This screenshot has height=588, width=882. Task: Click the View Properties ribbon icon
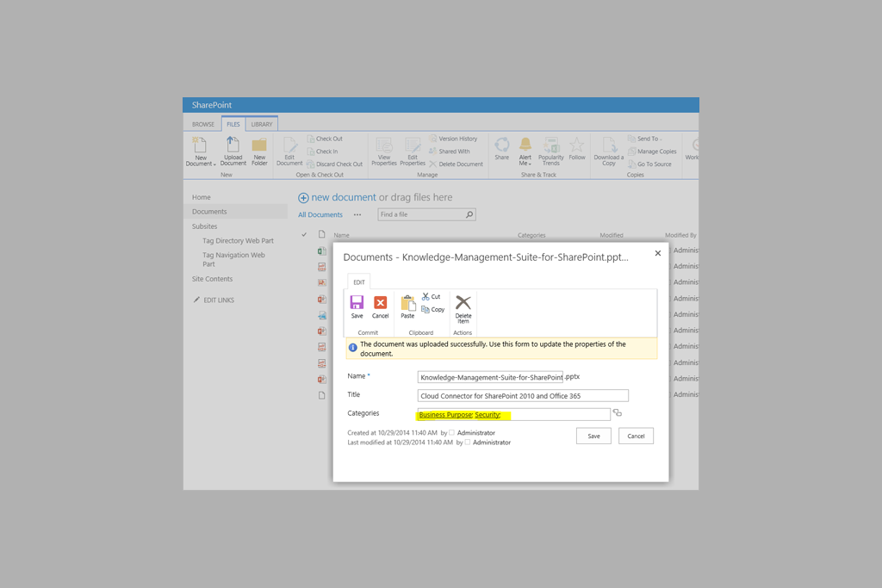pos(384,145)
